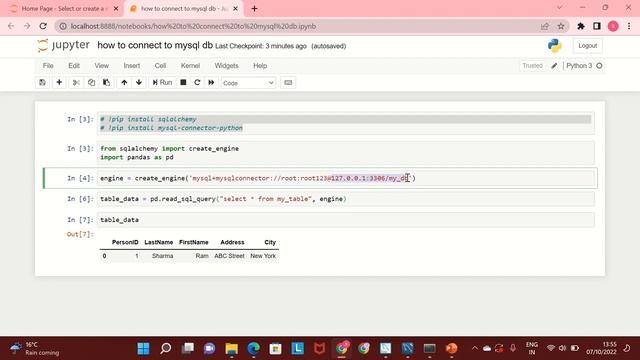Click the LastName column header

click(x=158, y=242)
